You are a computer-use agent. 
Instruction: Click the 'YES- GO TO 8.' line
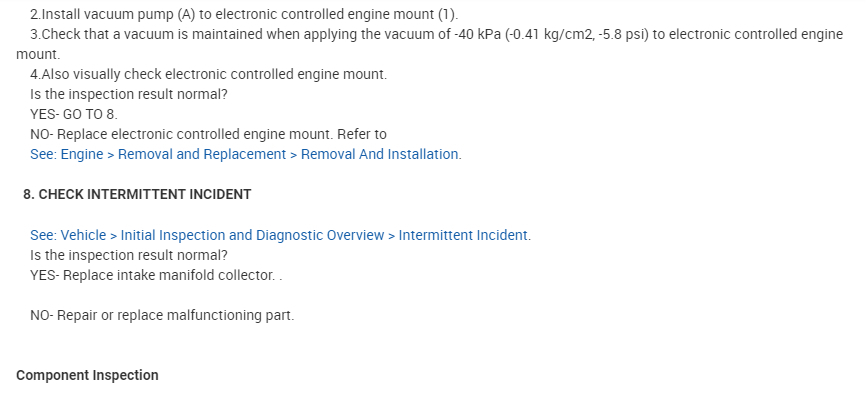(x=74, y=114)
